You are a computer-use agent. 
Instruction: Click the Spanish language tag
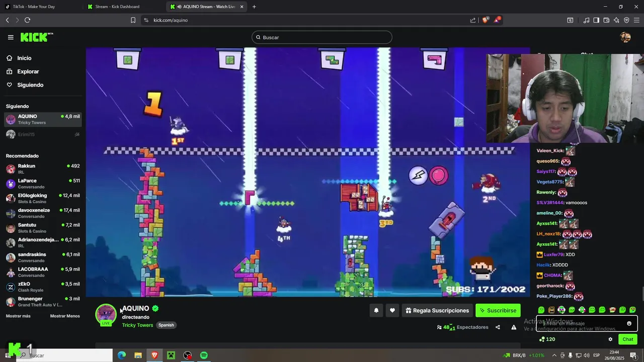point(166,325)
